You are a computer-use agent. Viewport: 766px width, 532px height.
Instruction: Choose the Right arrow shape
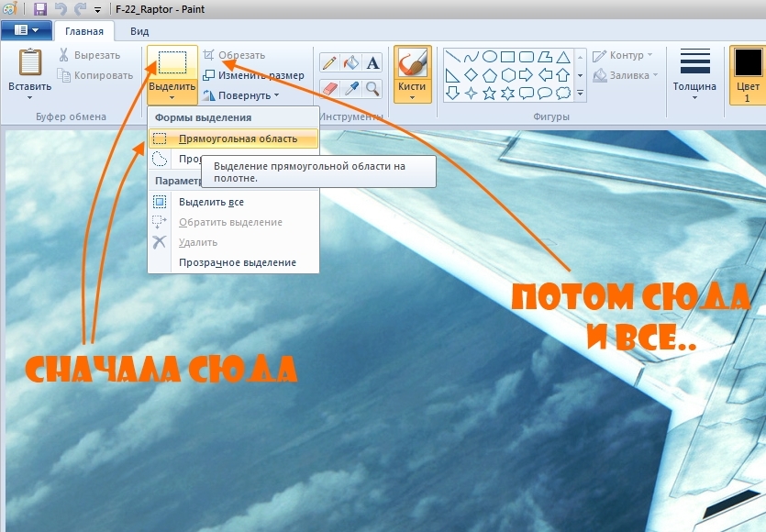527,75
